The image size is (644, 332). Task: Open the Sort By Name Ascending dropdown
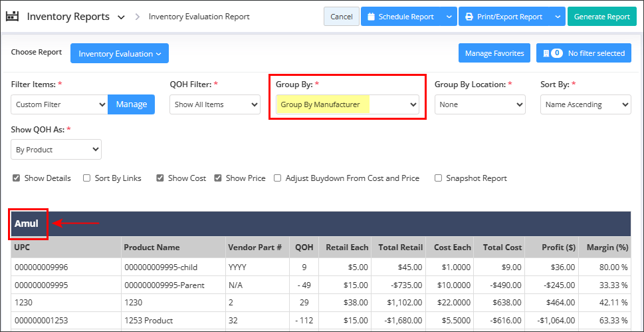586,104
